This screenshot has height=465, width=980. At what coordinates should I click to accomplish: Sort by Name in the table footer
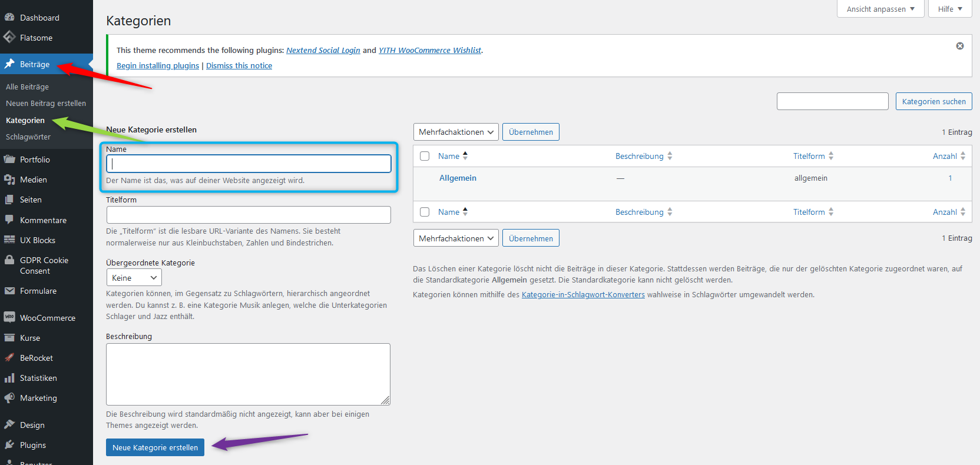pos(453,212)
